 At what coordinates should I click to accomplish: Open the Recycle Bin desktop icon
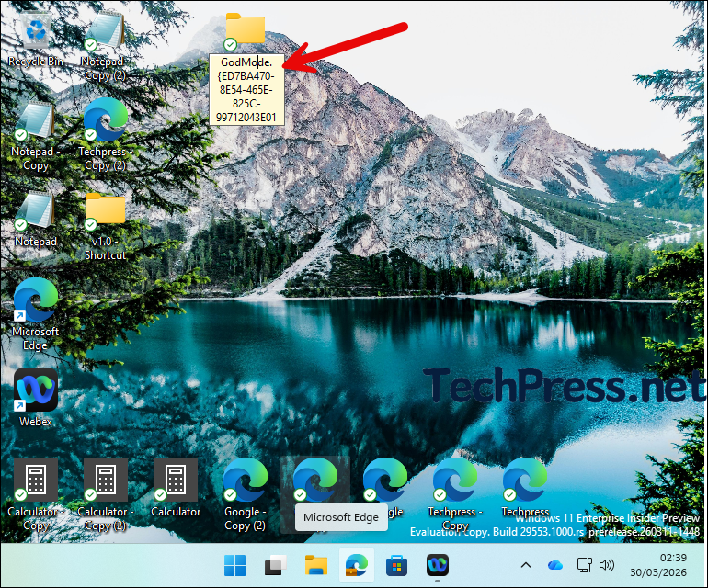point(35,32)
